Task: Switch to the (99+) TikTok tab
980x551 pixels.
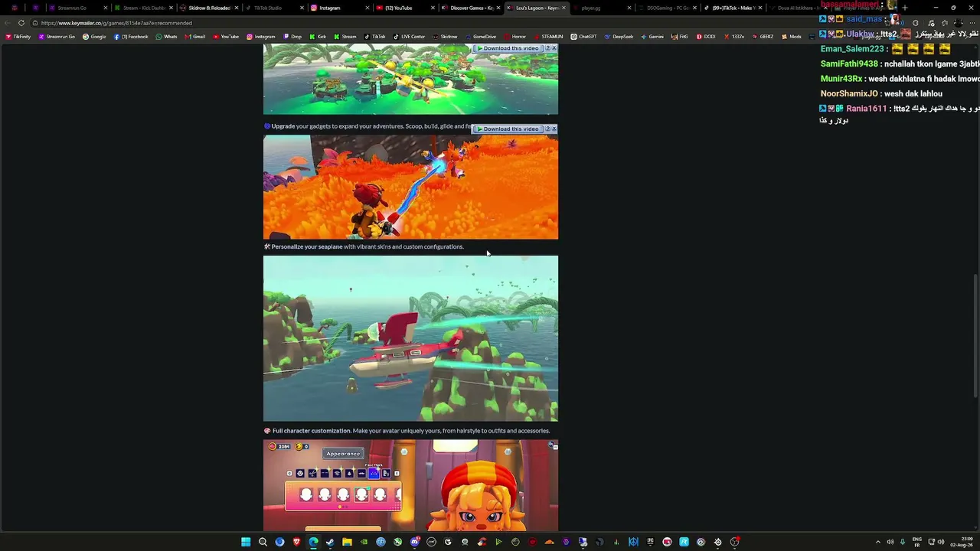Action: (x=733, y=8)
